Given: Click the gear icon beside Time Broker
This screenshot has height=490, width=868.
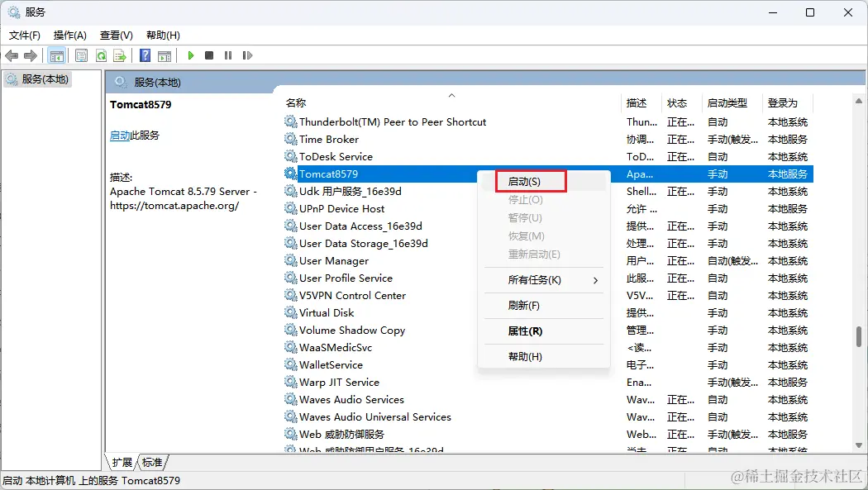Looking at the screenshot, I should [x=291, y=139].
